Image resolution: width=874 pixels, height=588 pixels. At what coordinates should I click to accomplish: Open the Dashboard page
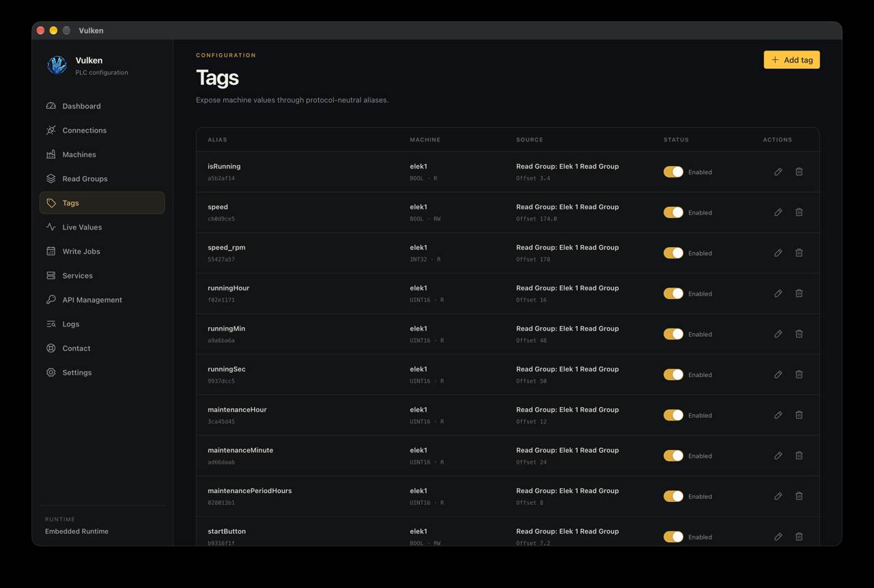[x=102, y=106]
